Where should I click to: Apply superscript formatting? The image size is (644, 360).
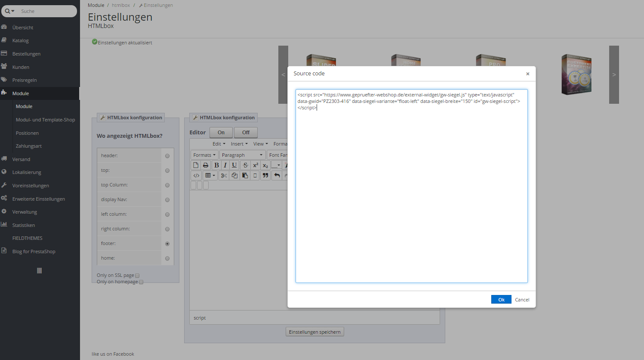(x=256, y=165)
